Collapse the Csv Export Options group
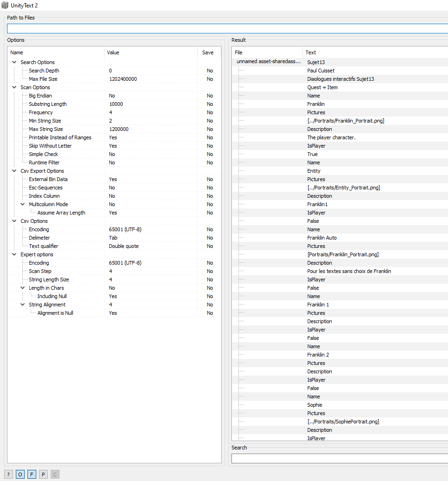 coord(14,171)
